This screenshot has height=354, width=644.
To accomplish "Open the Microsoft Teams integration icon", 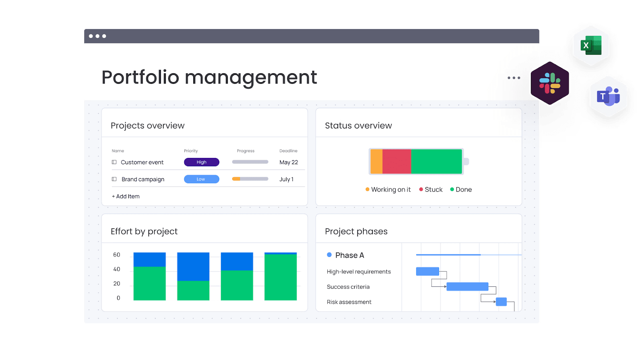I will coord(608,96).
